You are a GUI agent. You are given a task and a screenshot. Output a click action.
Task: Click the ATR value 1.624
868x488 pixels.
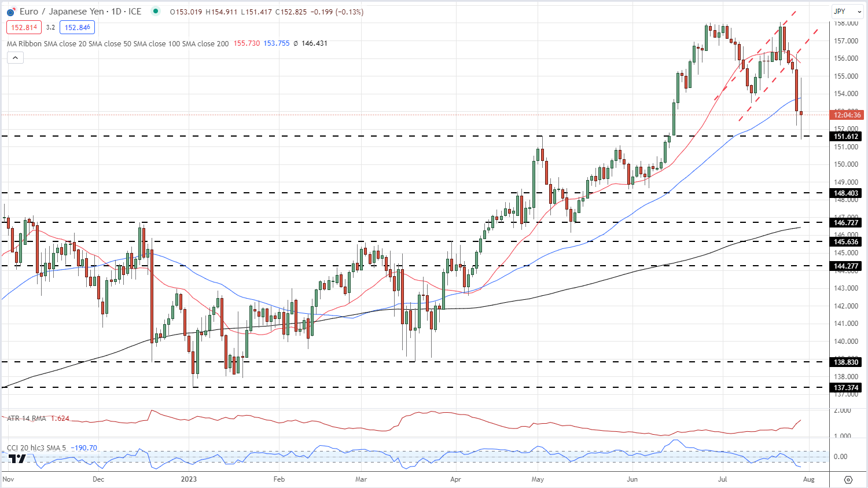(x=60, y=419)
